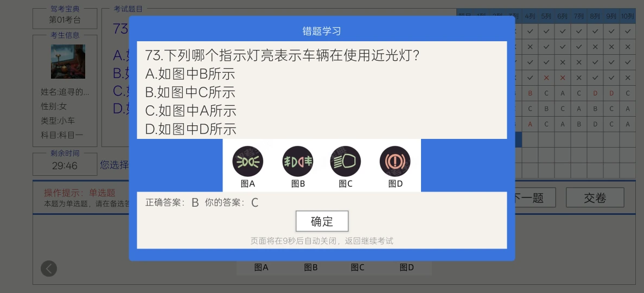
Task: Click the 第01考台 station label
Action: 65,20
